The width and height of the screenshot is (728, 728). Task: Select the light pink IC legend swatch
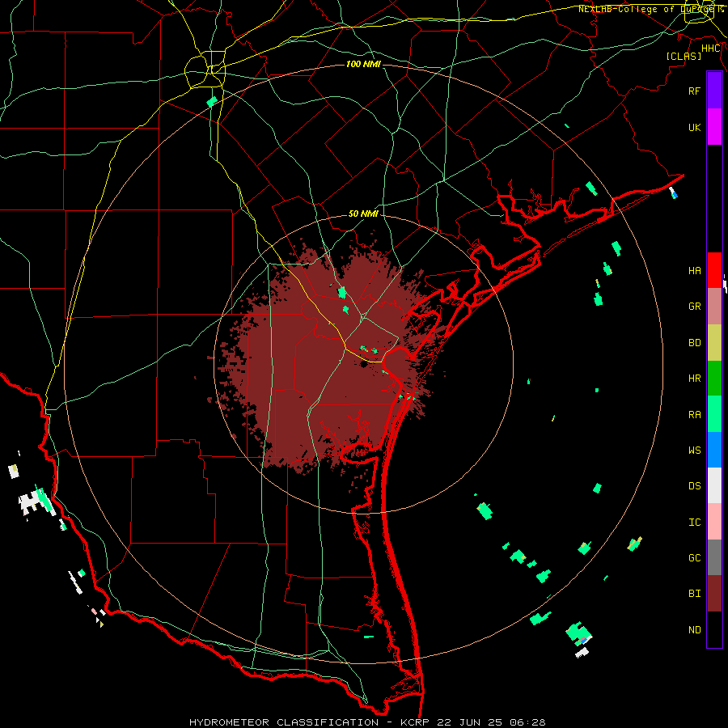pos(714,522)
